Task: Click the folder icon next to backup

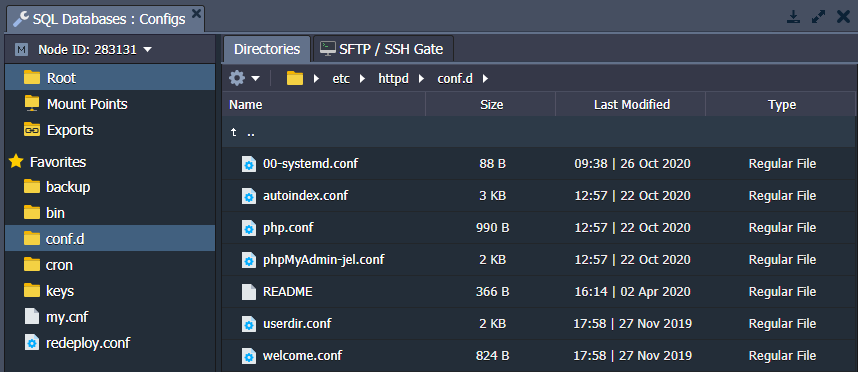Action: click(x=32, y=187)
